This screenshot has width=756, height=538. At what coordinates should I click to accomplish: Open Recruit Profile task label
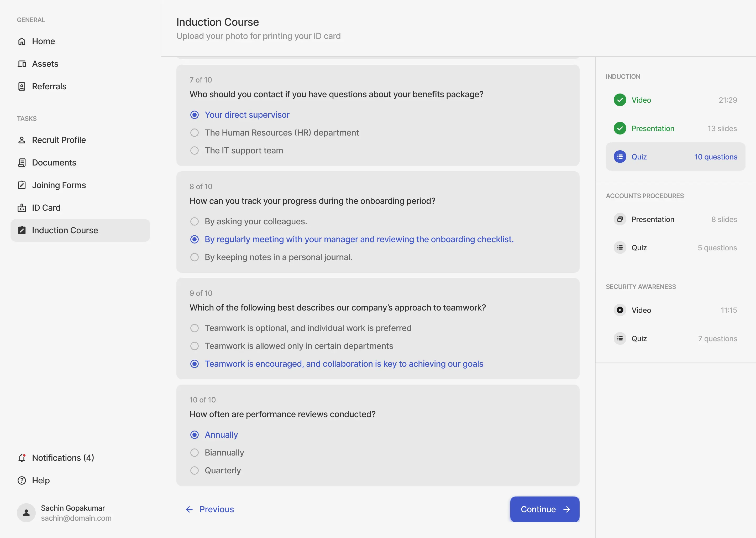[59, 140]
